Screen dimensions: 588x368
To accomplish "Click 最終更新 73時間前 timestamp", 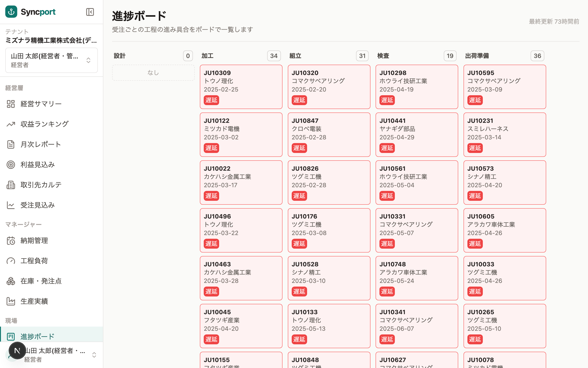I will pos(554,21).
